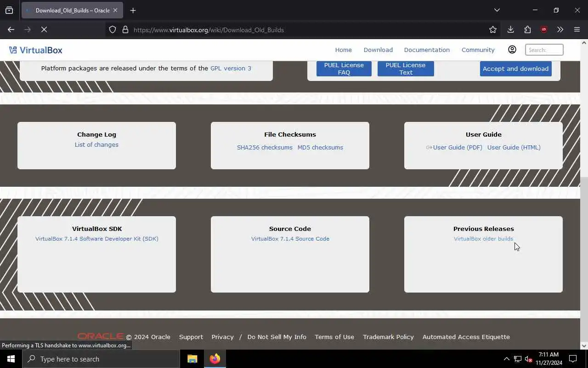Open the tracking protection shield icon
Viewport: 588px width, 368px height.
[x=113, y=29]
